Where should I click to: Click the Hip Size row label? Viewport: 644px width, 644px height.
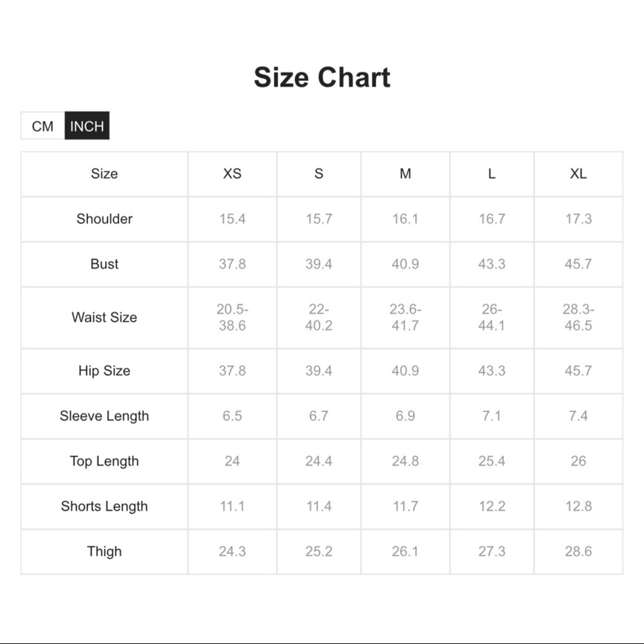(104, 371)
